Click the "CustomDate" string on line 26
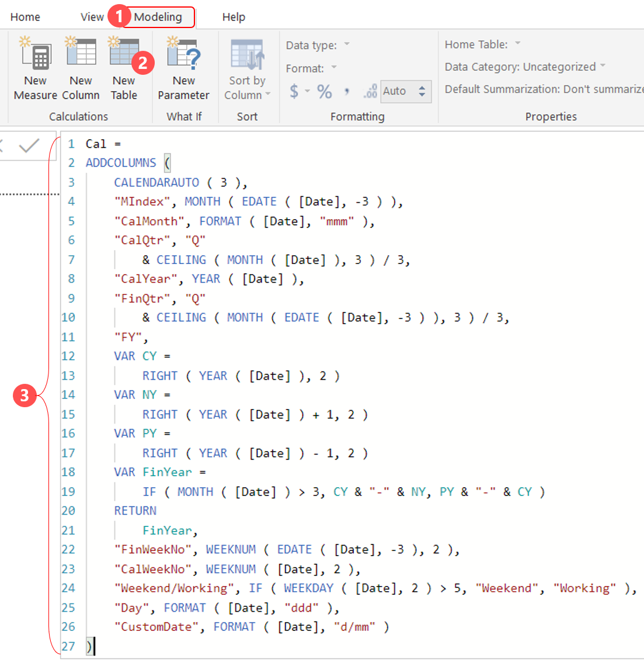644x666 pixels. click(x=156, y=626)
